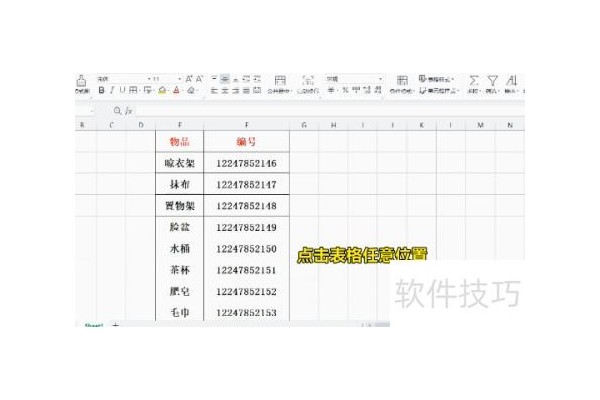Select the Format Painter brush tool
The image size is (600, 400).
[x=81, y=84]
